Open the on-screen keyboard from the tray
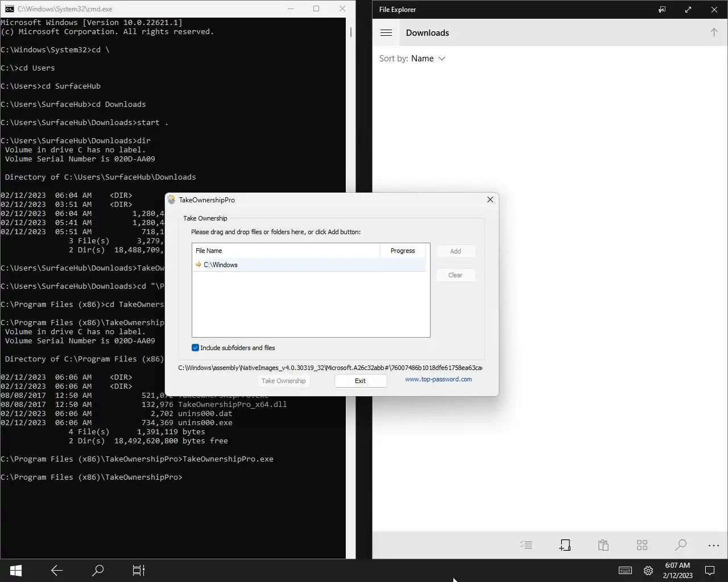The width and height of the screenshot is (728, 582). tap(625, 570)
